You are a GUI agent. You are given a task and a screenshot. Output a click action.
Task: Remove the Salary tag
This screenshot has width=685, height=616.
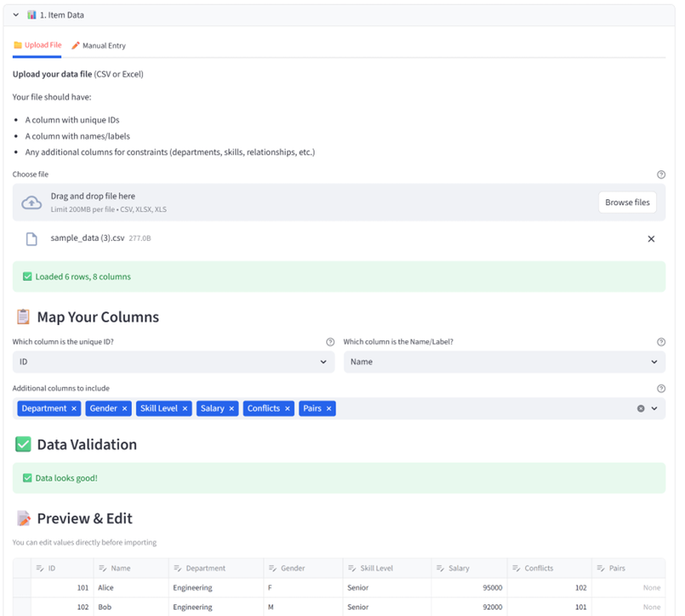tap(232, 409)
